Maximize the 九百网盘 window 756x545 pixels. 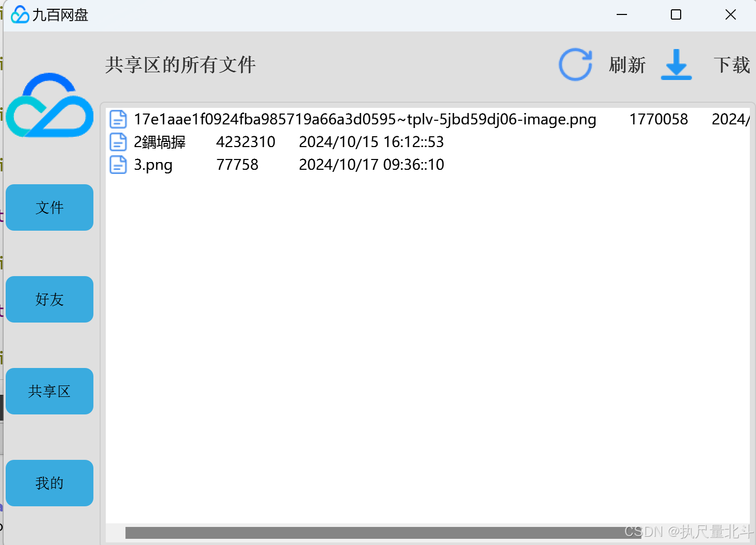click(676, 14)
